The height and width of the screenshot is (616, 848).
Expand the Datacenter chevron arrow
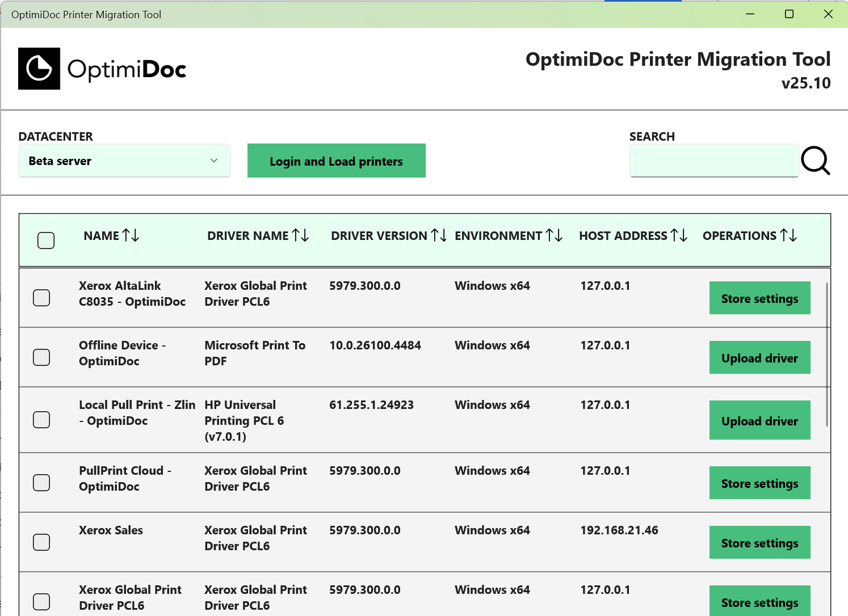(214, 161)
